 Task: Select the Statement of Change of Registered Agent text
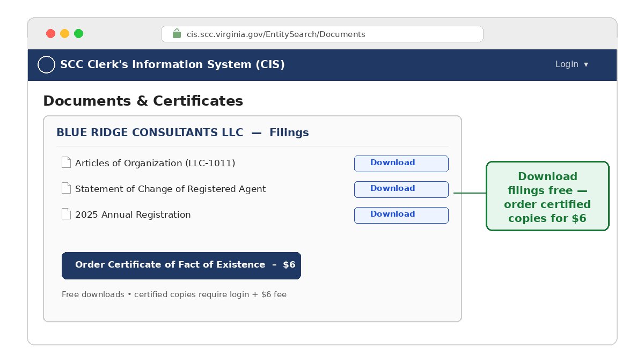170,189
